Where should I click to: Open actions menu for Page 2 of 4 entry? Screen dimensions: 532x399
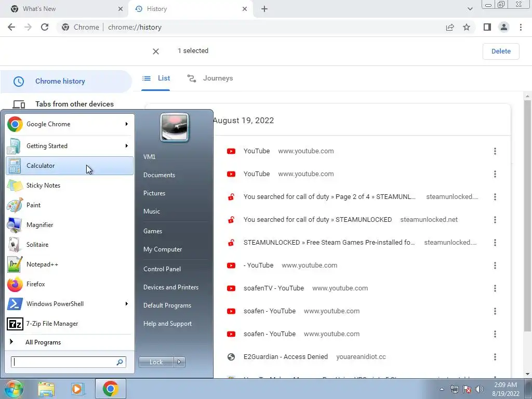495,197
